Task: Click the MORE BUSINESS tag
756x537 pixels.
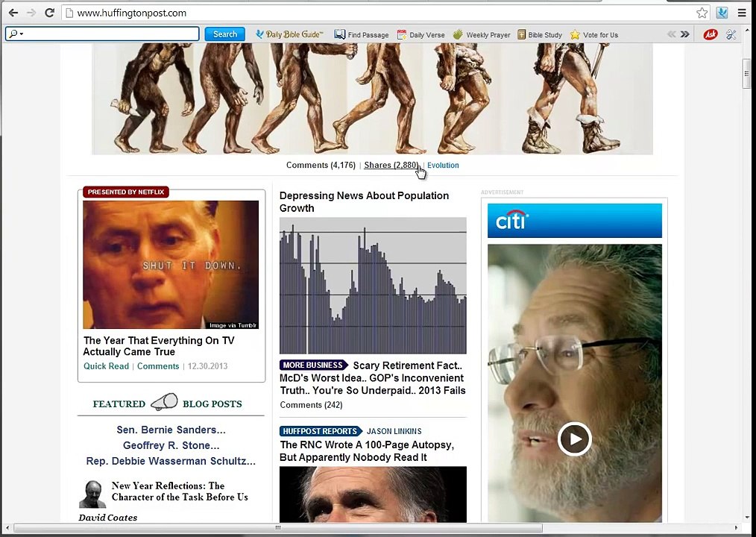Action: pyautogui.click(x=313, y=365)
